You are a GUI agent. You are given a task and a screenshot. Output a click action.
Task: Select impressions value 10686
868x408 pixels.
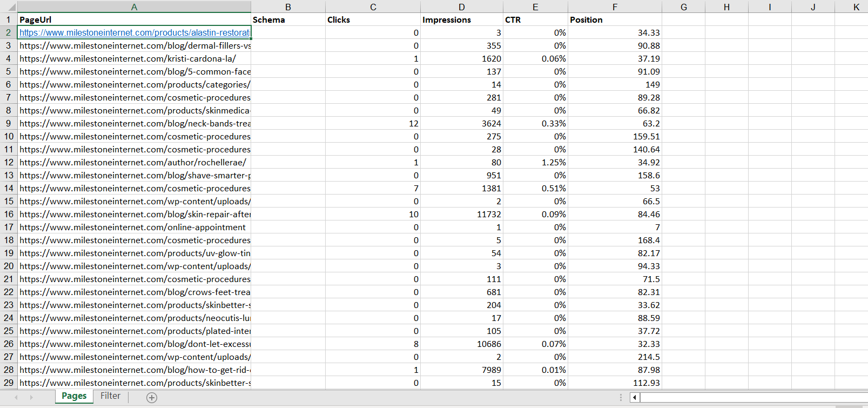(461, 344)
